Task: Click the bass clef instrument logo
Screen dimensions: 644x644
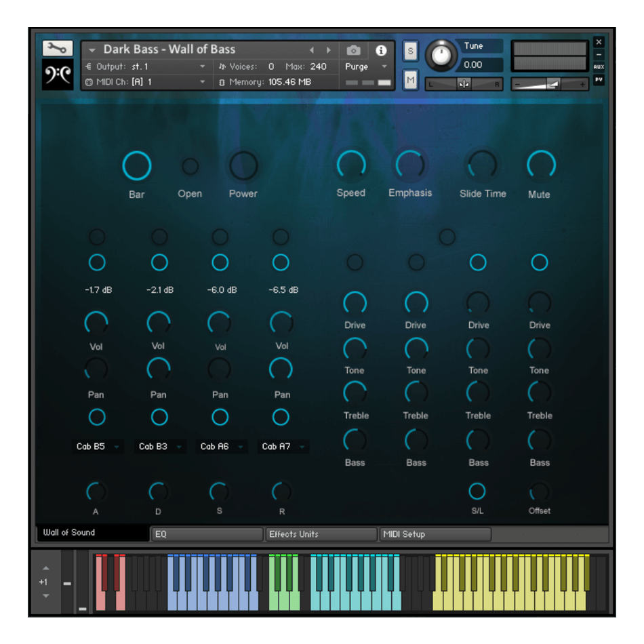Action: 58,75
